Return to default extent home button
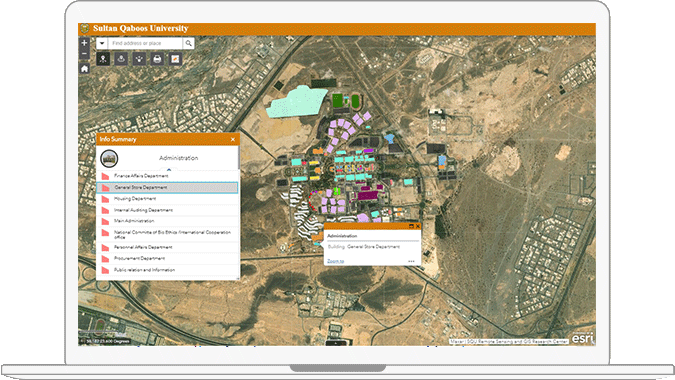Viewport: 675px width, 380px height. pyautogui.click(x=84, y=69)
